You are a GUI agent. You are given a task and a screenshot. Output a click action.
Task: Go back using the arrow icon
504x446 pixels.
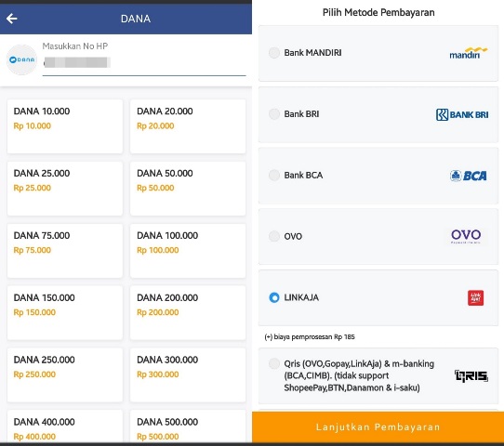click(11, 19)
